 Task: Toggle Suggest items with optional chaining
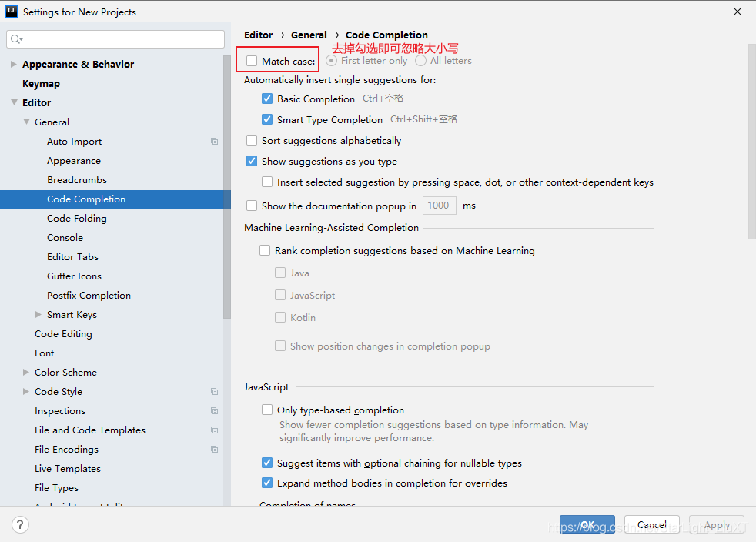click(267, 463)
